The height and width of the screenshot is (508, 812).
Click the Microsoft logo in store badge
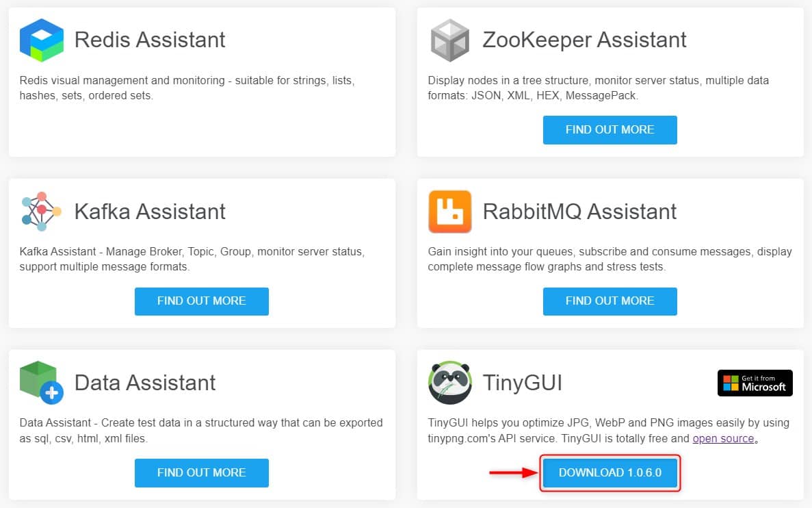[x=731, y=383]
